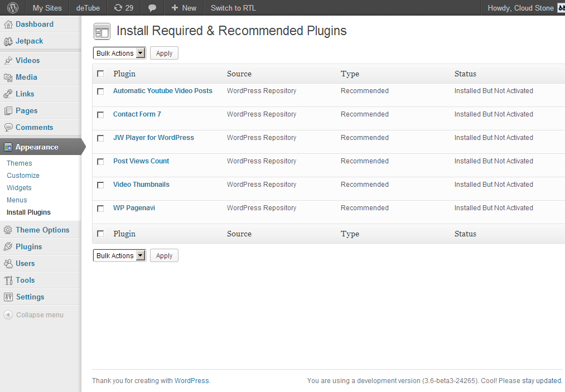Click the stay updated footer link
The image size is (565, 392).
tap(542, 381)
